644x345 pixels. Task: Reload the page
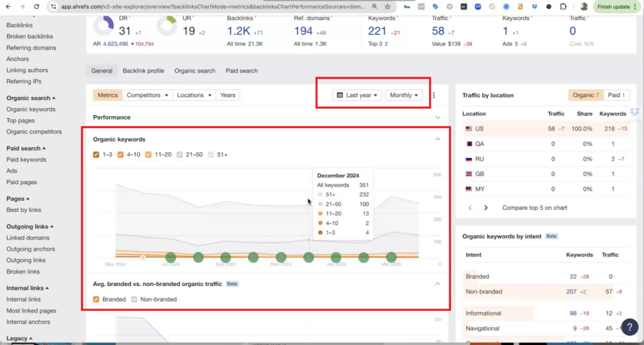(36, 6)
